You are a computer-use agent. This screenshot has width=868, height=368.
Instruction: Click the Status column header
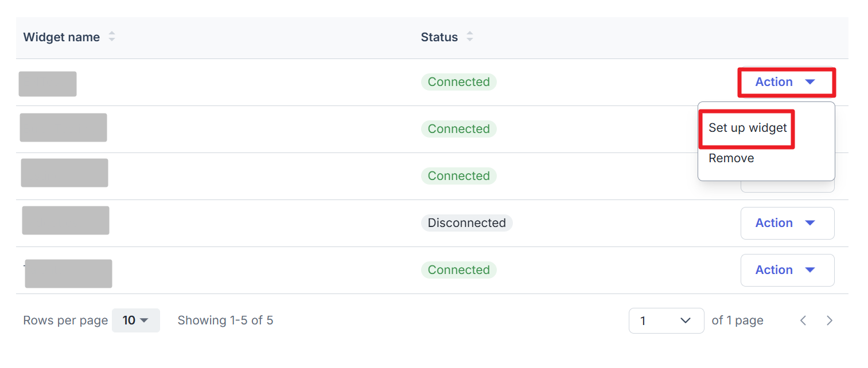click(439, 37)
